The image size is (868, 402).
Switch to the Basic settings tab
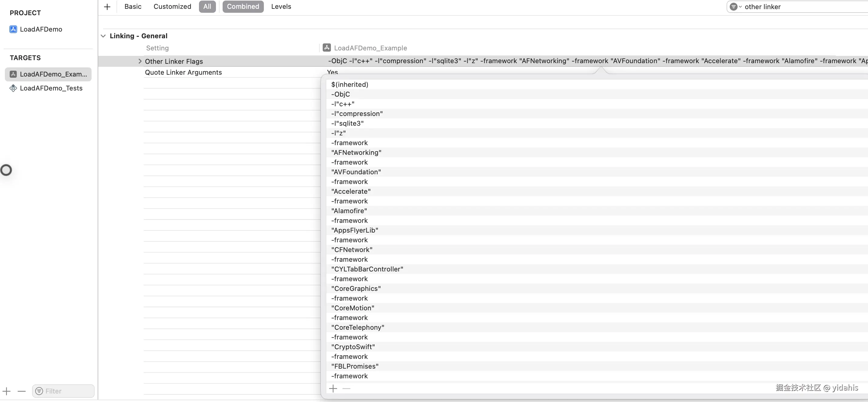(133, 7)
